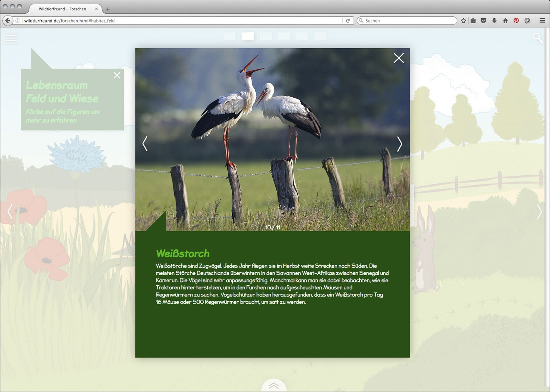550x392 pixels.
Task: Open the downloads arrow icon
Action: pyautogui.click(x=494, y=21)
